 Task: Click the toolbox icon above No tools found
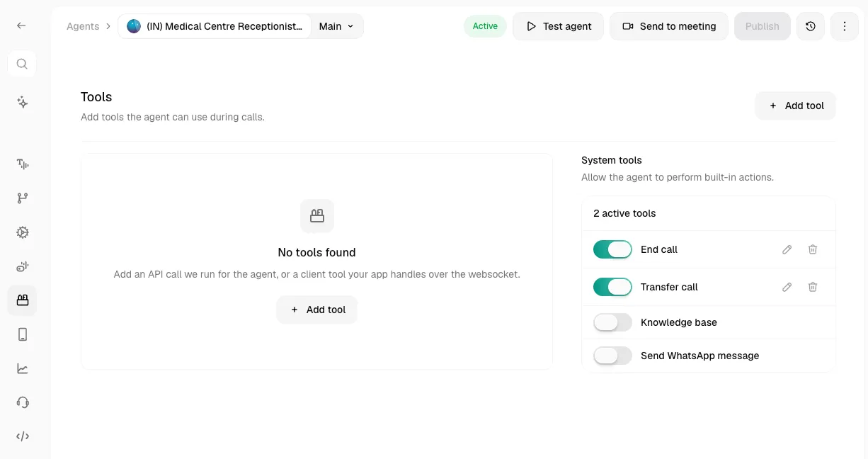point(317,216)
